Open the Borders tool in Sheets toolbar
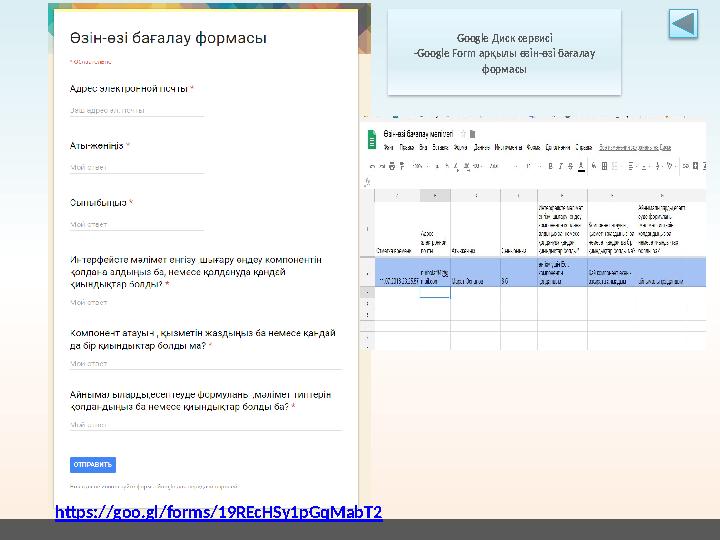Viewport: 720px width, 540px height. pos(604,166)
